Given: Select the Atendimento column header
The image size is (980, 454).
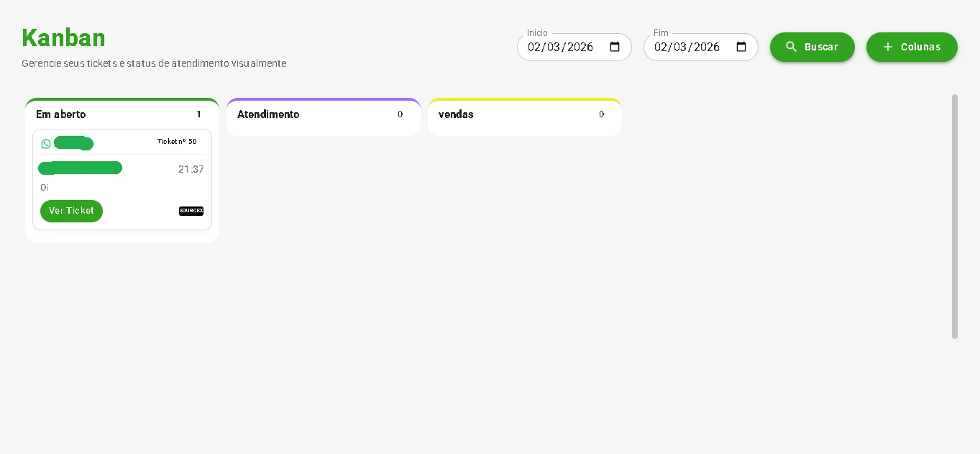Looking at the screenshot, I should [x=268, y=114].
